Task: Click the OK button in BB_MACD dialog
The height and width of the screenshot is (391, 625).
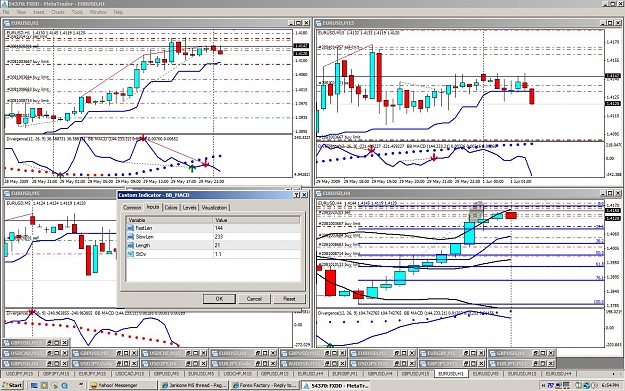Action: [x=219, y=299]
